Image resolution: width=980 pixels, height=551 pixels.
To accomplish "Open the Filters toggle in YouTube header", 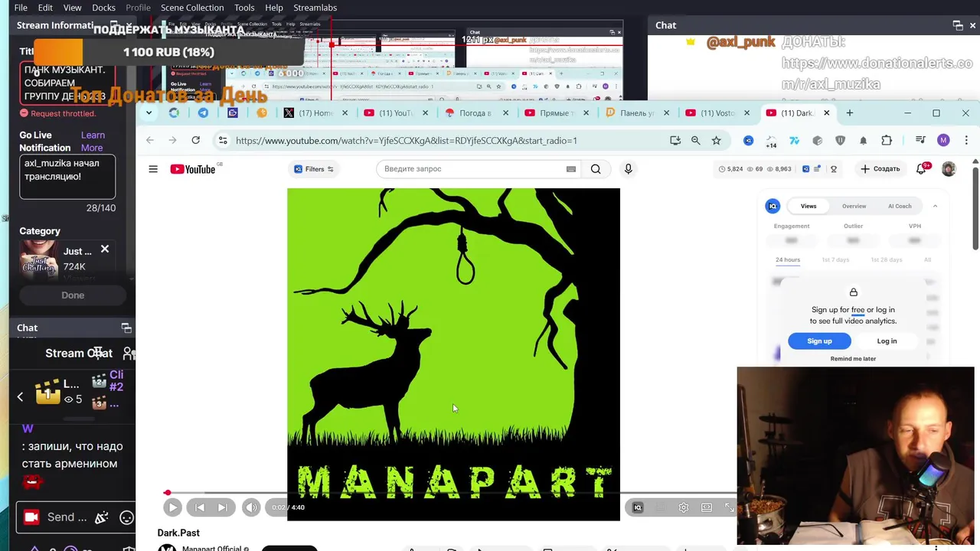I will (x=314, y=169).
